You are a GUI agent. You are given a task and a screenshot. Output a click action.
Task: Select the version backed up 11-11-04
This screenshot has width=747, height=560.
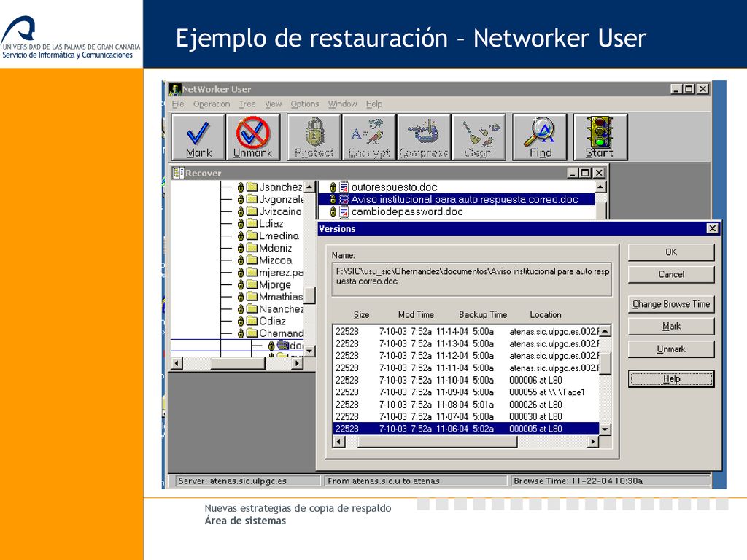click(466, 368)
